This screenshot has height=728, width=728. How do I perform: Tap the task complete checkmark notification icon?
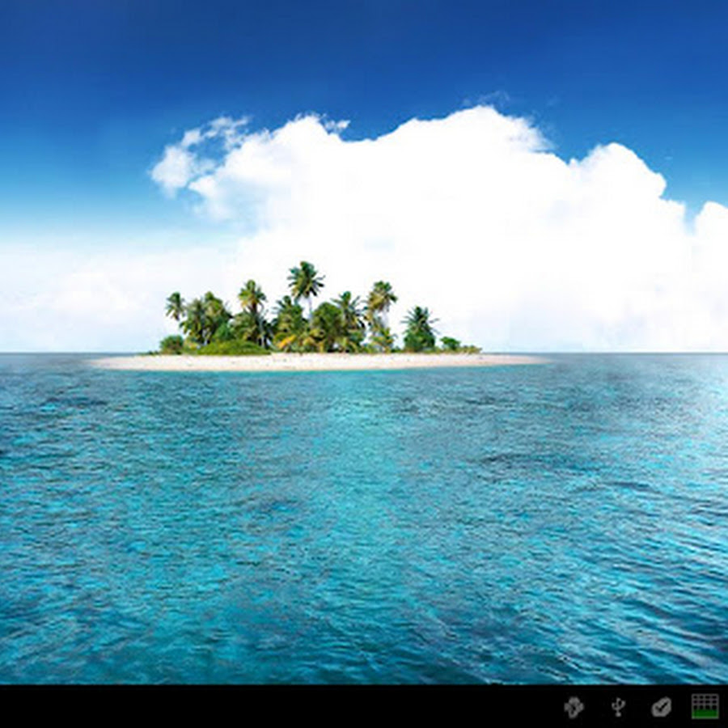click(661, 707)
